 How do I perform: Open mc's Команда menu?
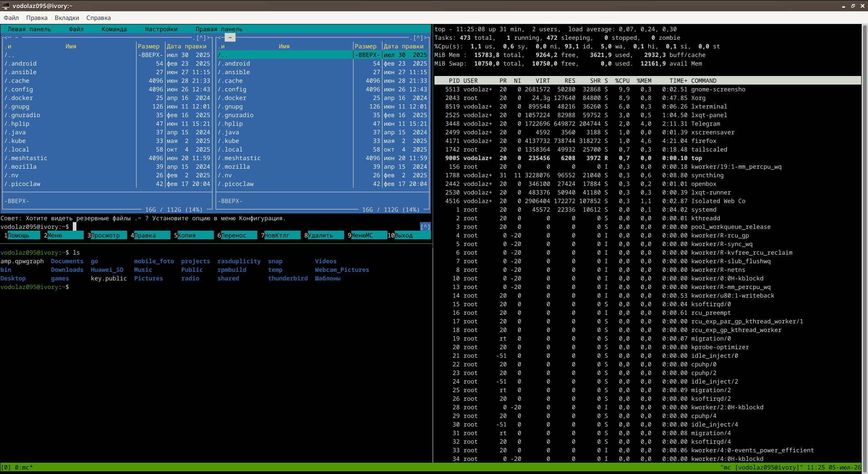click(x=114, y=29)
